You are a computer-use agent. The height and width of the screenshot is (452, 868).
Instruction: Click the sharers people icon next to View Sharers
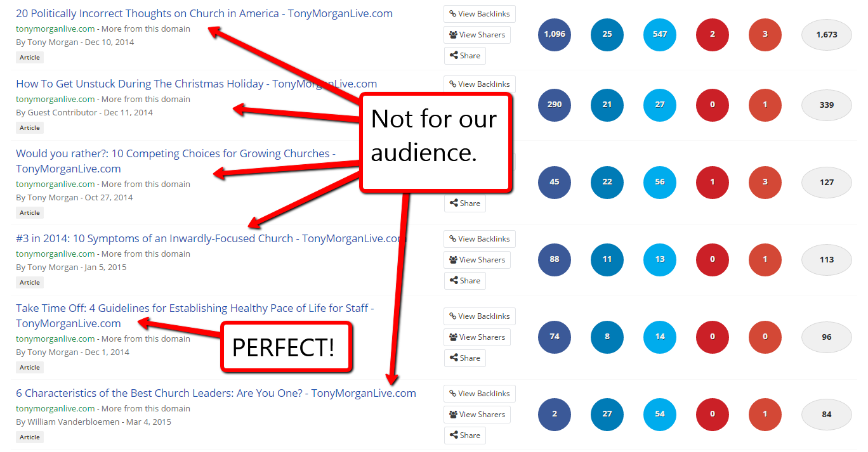454,34
